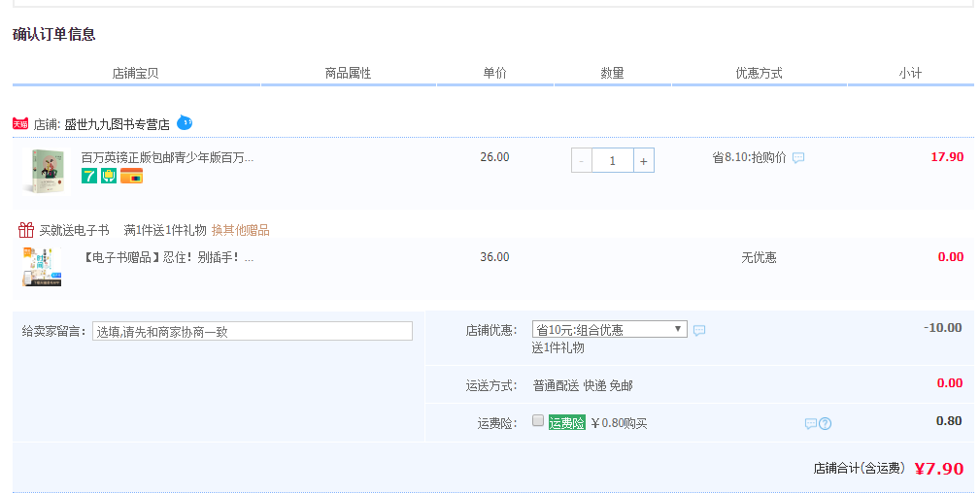Tick the 运费险 purchase checkbox
Image resolution: width=980 pixels, height=493 pixels.
tap(538, 420)
